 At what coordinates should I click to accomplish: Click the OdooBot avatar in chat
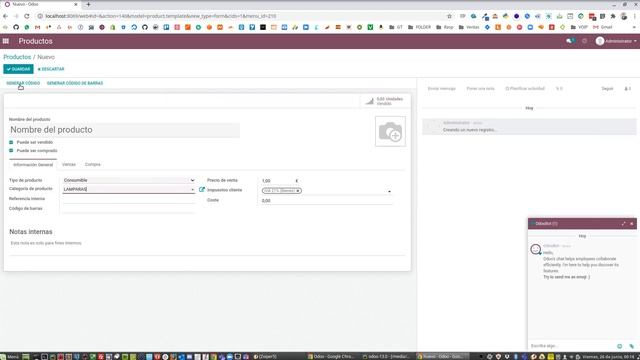point(536,249)
